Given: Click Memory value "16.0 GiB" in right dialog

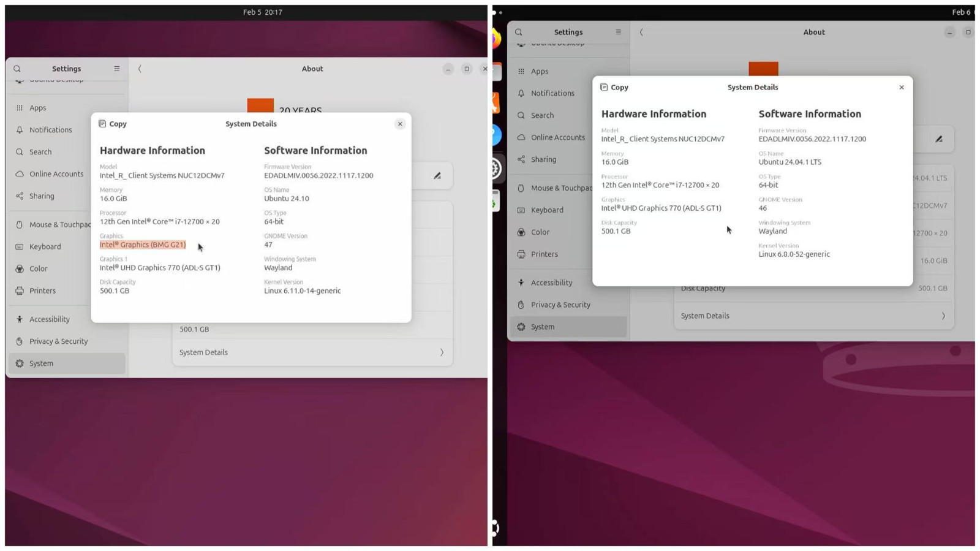Looking at the screenshot, I should coord(615,162).
